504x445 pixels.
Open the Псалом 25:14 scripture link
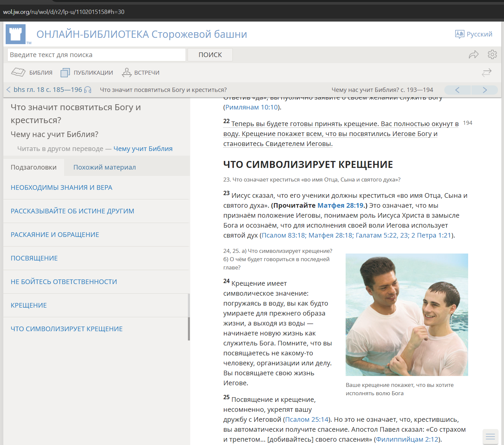pos(307,419)
